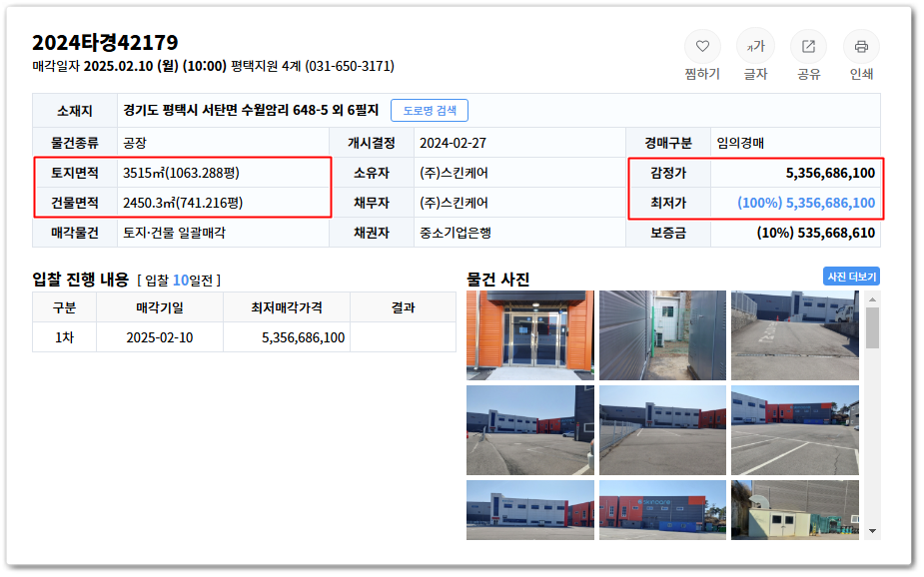Viewport: 924px width, 577px height.
Task: Click debtor (주)스킨케어 in 채무자 row
Action: [454, 203]
